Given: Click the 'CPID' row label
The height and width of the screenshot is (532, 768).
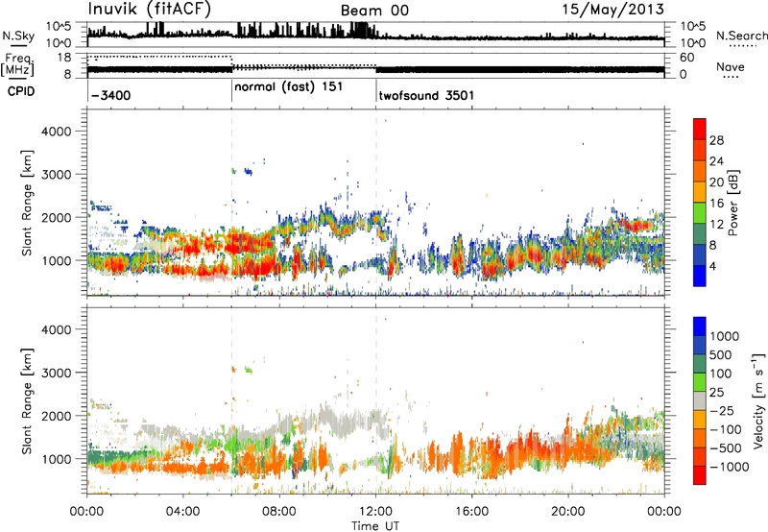Looking at the screenshot, I should pyautogui.click(x=21, y=91).
